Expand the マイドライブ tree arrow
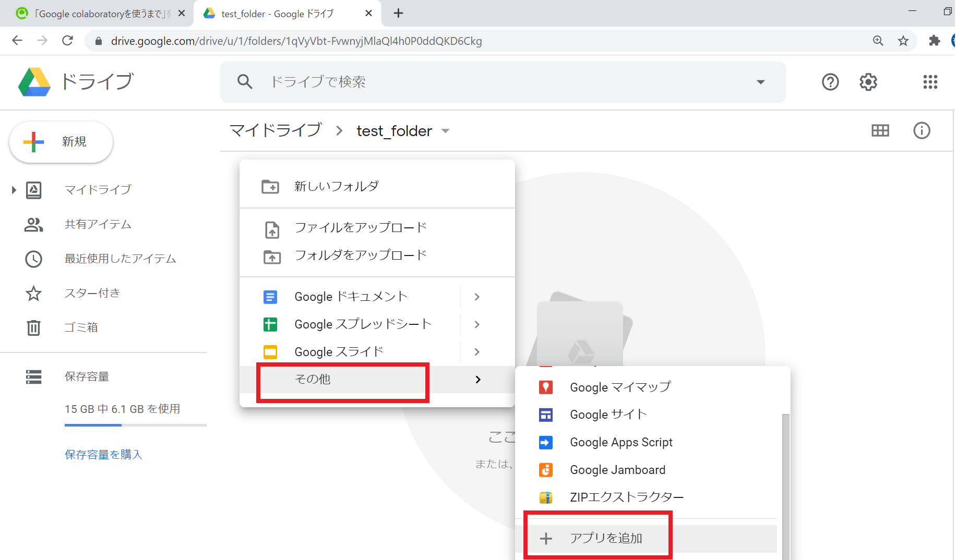This screenshot has height=560, width=956. pos(14,190)
